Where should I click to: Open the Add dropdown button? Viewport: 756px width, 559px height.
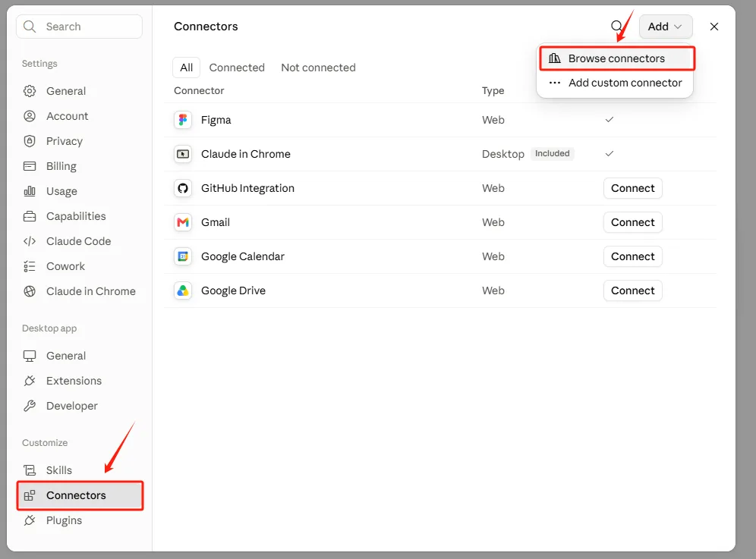(666, 27)
